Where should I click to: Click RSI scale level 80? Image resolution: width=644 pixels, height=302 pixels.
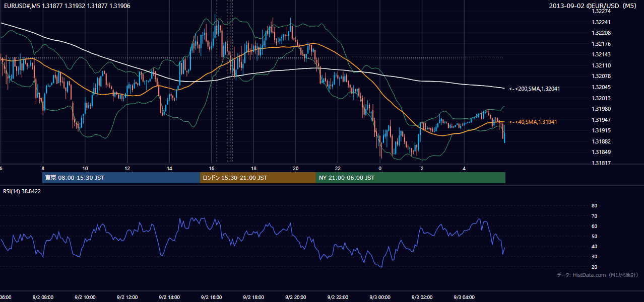tap(594, 206)
